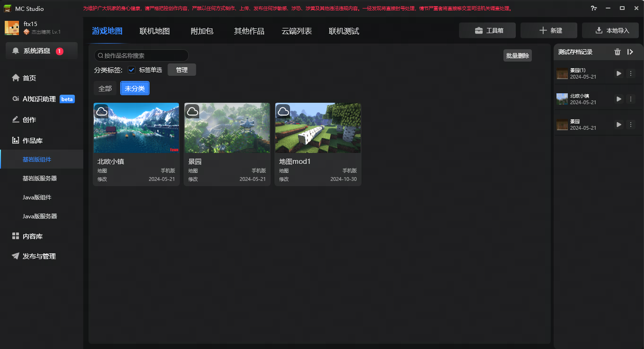Viewport: 644px width, 349px height.
Task: Select the 未分类 category tag filter
Action: (135, 89)
